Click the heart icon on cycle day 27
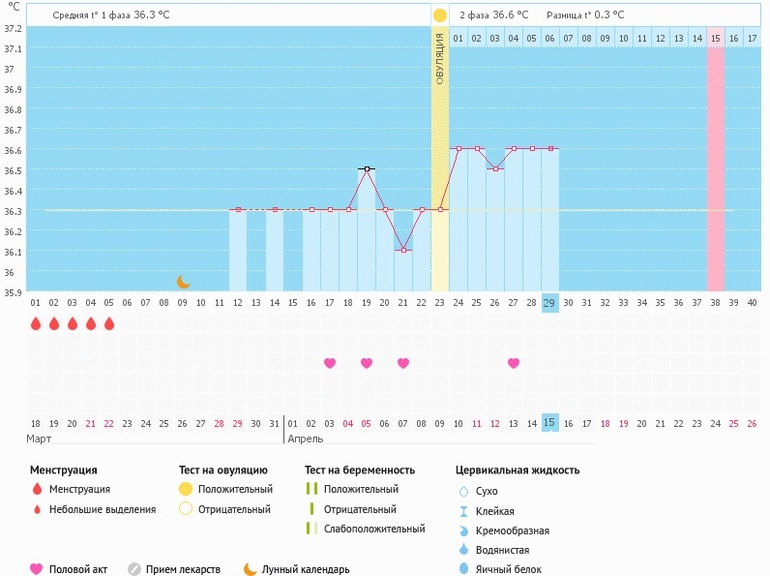 514,363
